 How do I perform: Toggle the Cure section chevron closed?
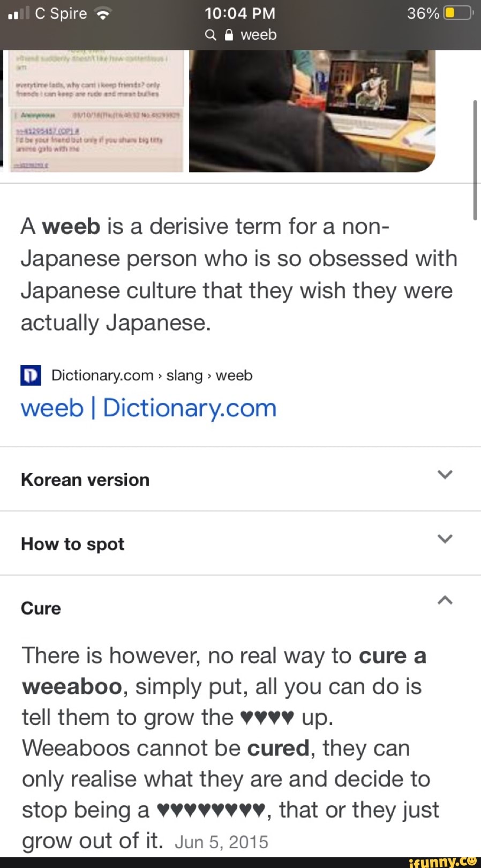[x=445, y=601]
